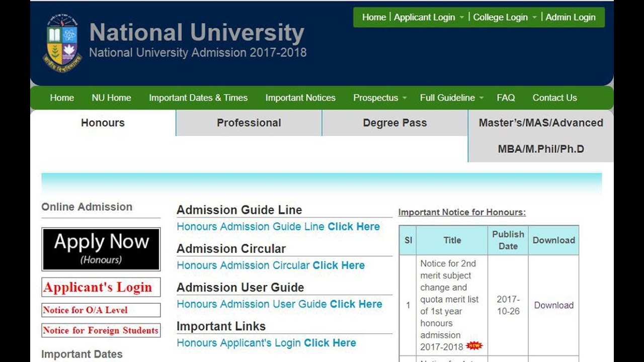Image resolution: width=644 pixels, height=362 pixels.
Task: Expand the Prospectus dropdown menu
Action: tap(380, 98)
